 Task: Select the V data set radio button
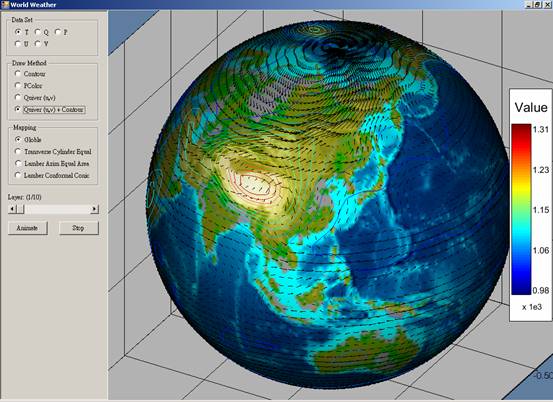coord(38,44)
